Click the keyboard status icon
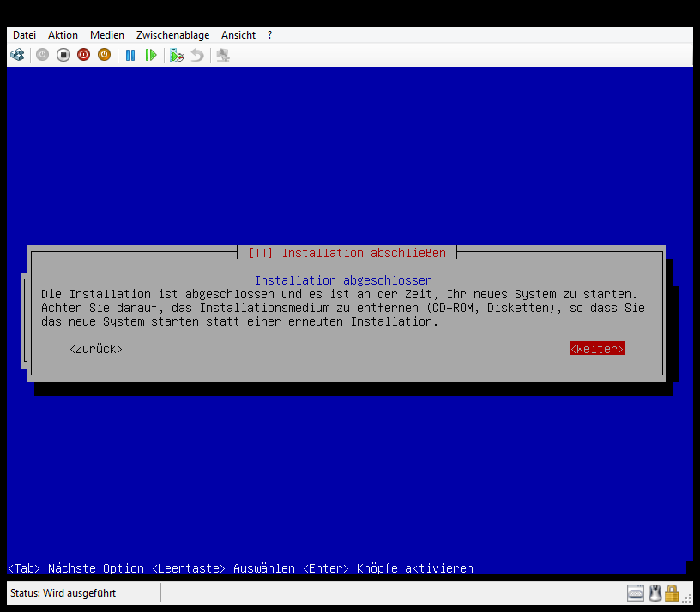700x612 pixels. click(636, 593)
